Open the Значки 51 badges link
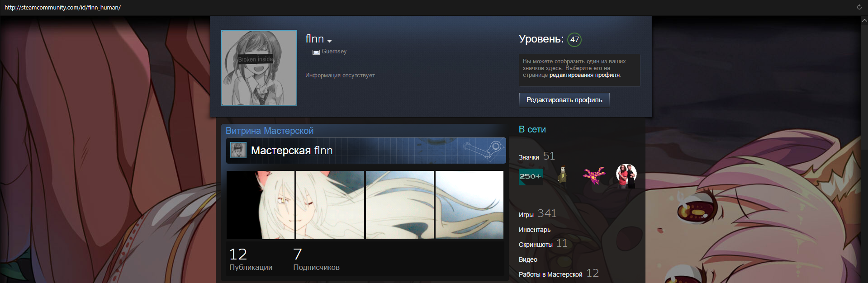 pos(537,156)
